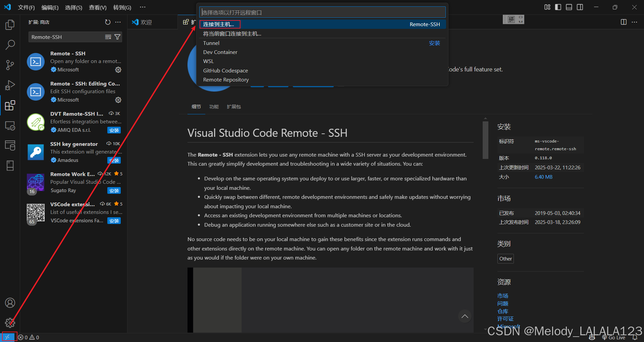The image size is (644, 342).
Task: Open notifications bell in status bar
Action: 635,338
